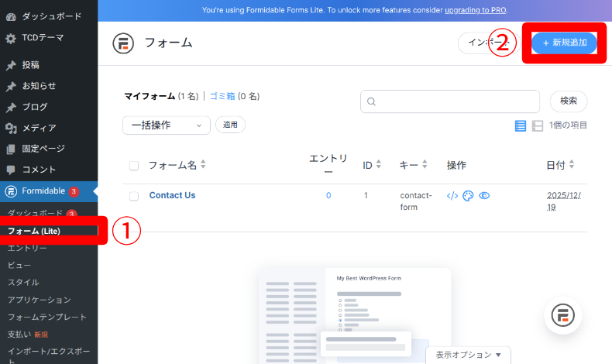The image size is (612, 364).
Task: Click the 2025/12/19 date cell
Action: [x=564, y=201]
